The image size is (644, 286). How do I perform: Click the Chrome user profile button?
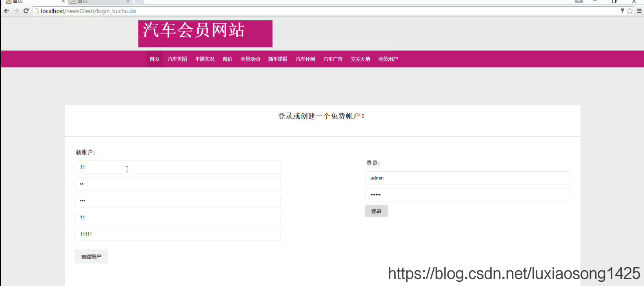579,1
